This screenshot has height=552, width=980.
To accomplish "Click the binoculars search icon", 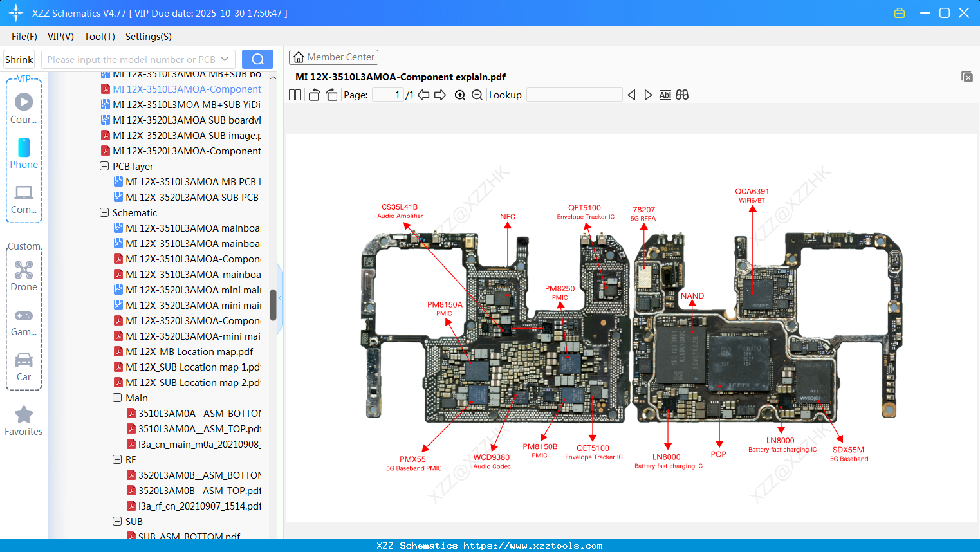I will coord(682,95).
